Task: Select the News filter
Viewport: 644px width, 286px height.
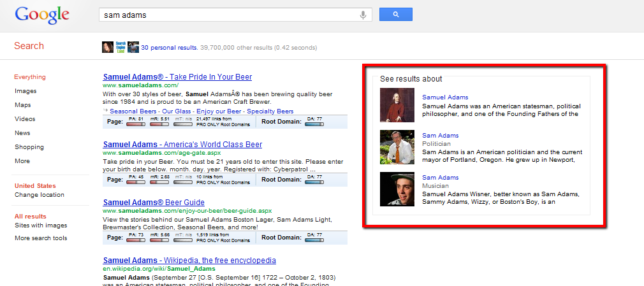Action: (22, 132)
